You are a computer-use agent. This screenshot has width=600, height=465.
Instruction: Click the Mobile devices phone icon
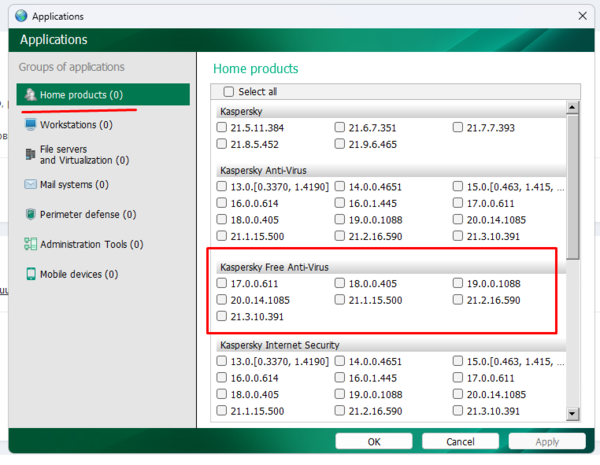[30, 274]
